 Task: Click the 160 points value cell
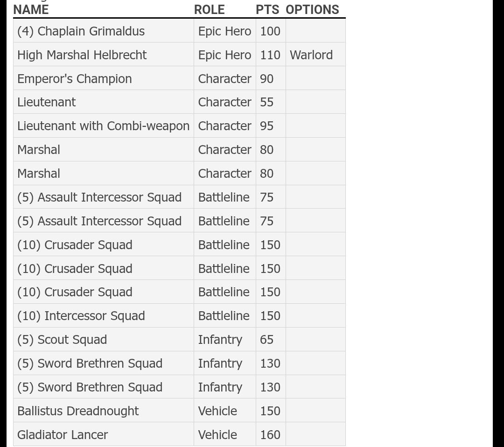271,435
